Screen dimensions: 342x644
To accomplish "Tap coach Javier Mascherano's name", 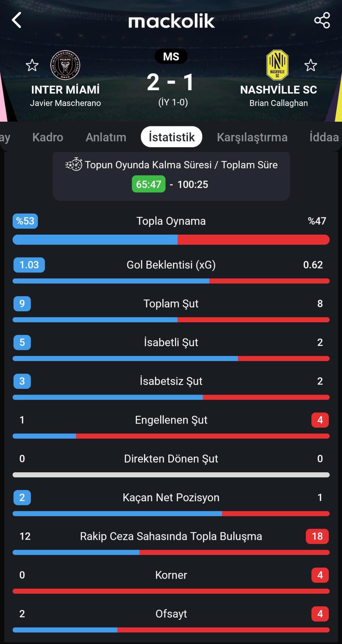I will pyautogui.click(x=65, y=103).
